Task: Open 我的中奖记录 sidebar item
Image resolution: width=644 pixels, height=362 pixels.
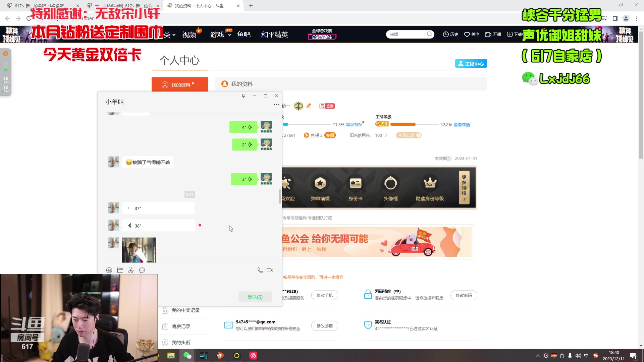Action: click(185, 310)
